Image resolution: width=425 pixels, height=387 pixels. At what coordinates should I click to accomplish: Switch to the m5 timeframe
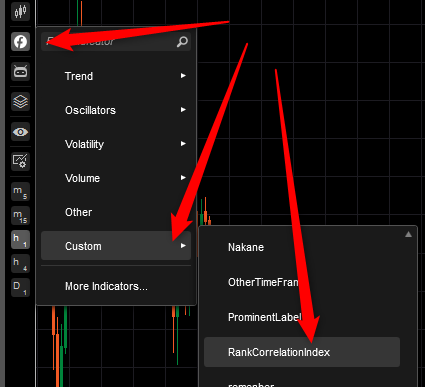tap(20, 192)
